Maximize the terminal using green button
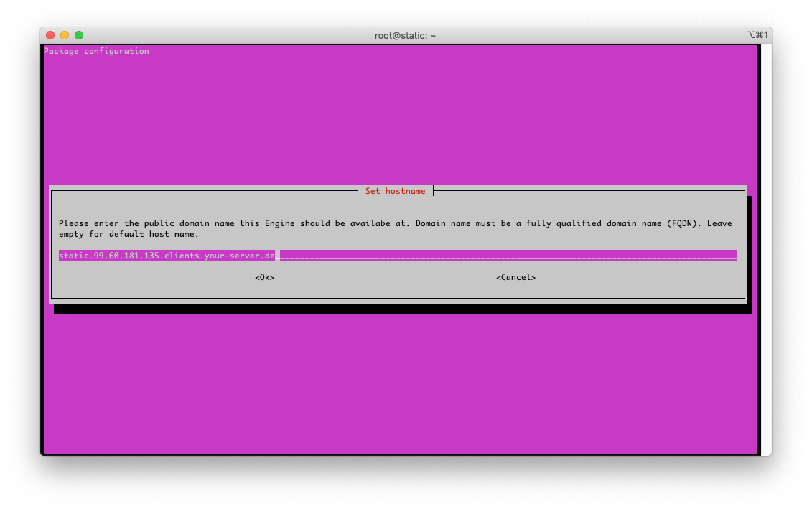The image size is (812, 509). (79, 35)
